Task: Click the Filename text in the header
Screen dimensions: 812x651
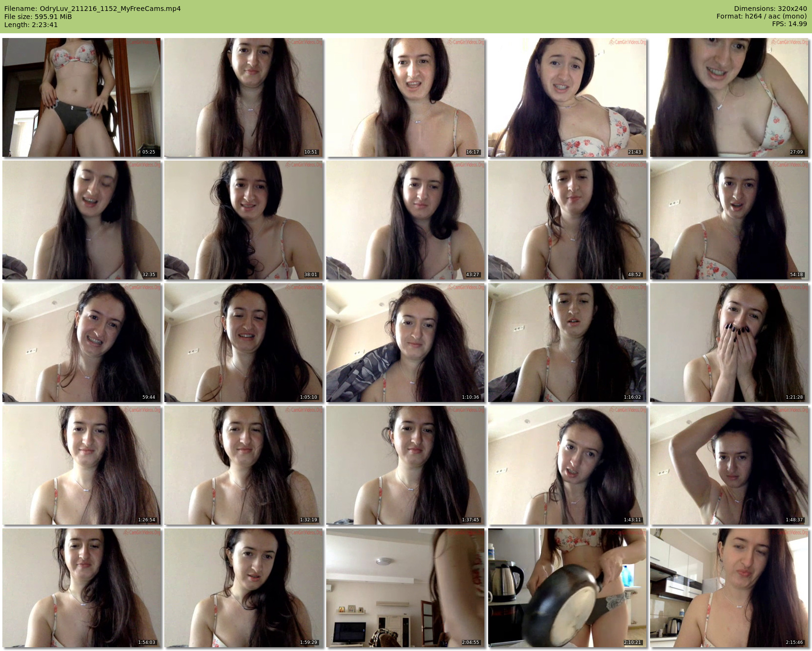Action: pos(93,9)
